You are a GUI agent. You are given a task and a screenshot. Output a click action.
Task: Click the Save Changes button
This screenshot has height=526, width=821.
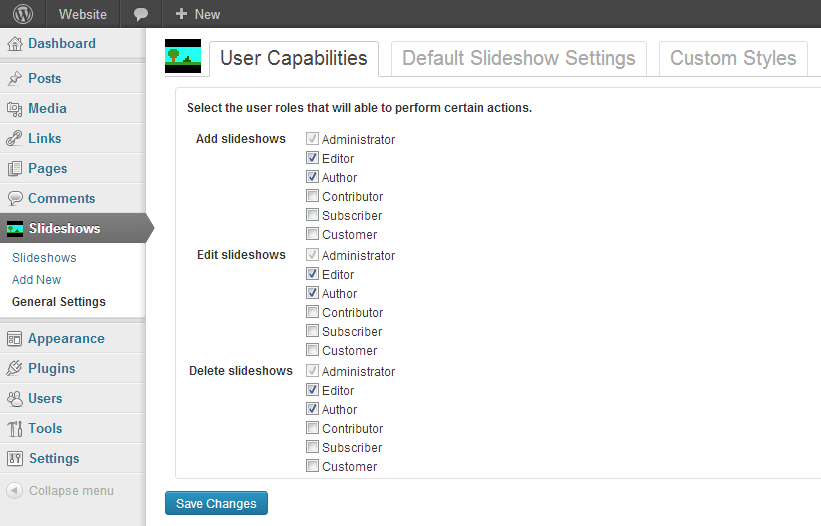coord(216,504)
